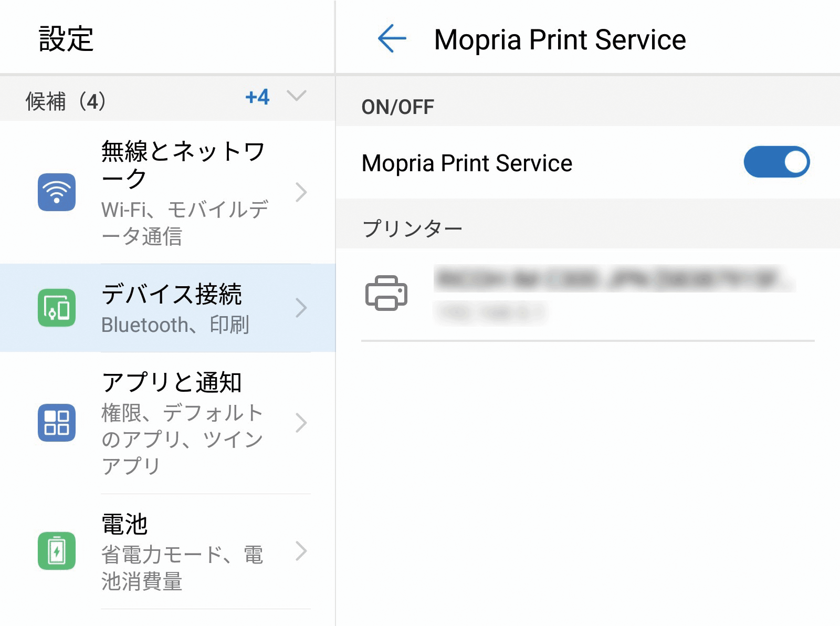840x626 pixels.
Task: Click the Mopria Print Service toggle label
Action: [467, 163]
